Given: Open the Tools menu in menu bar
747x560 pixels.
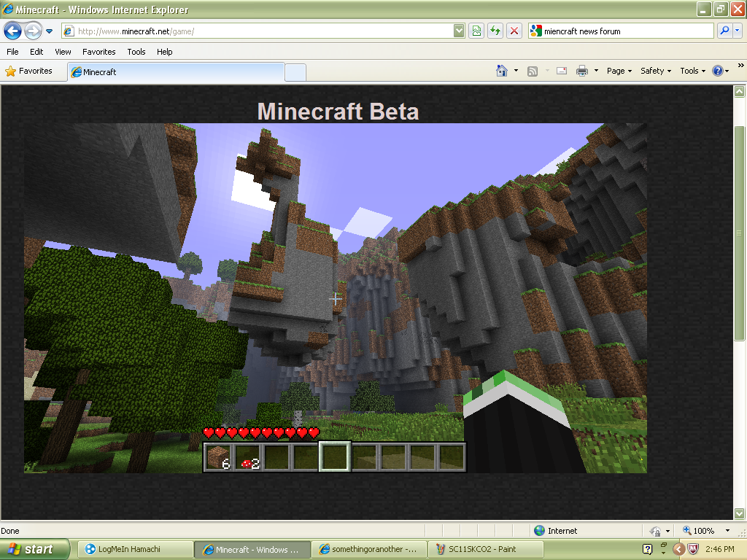Looking at the screenshot, I should tap(136, 52).
